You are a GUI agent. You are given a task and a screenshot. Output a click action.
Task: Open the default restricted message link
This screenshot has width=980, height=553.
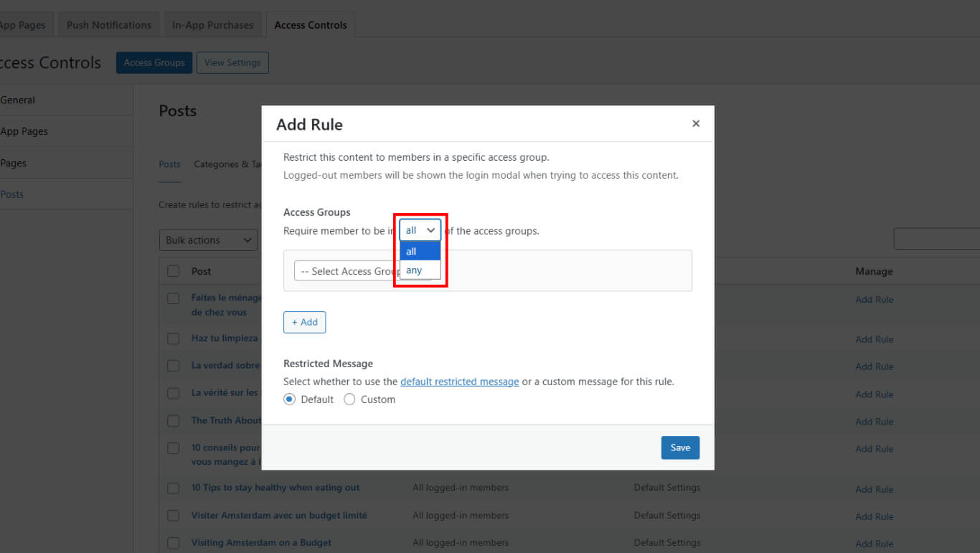459,382
